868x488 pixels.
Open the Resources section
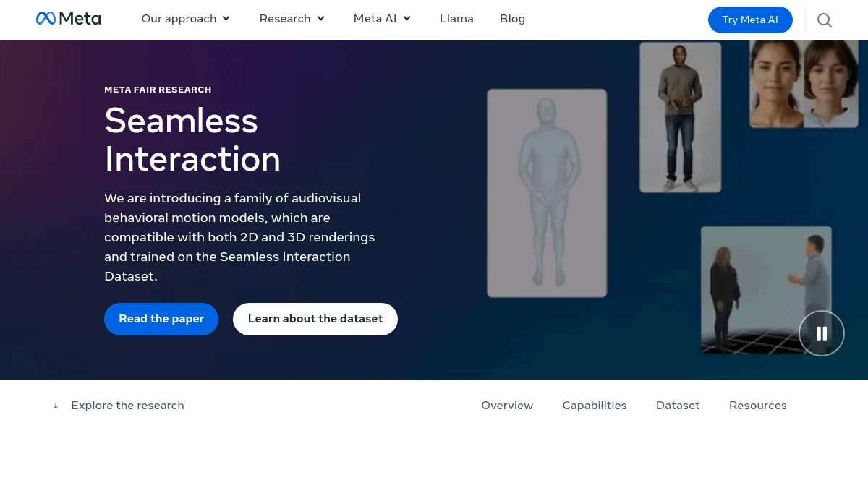point(758,406)
